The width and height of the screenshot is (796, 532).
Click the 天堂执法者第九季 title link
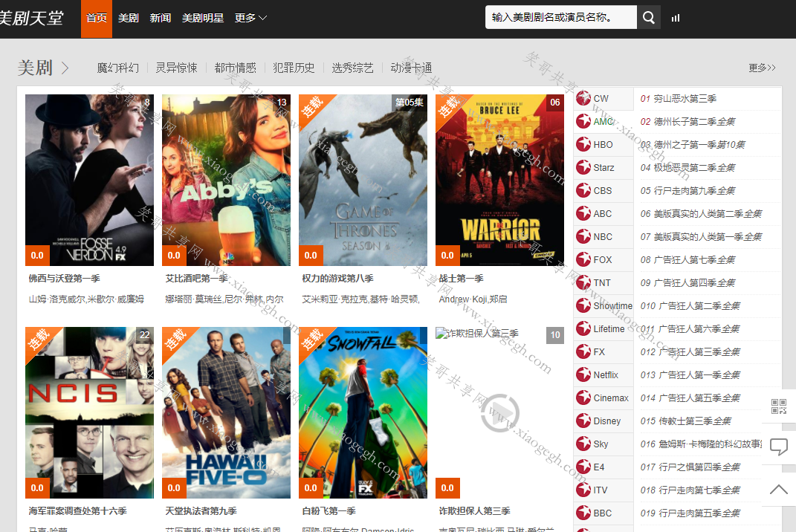tap(201, 510)
